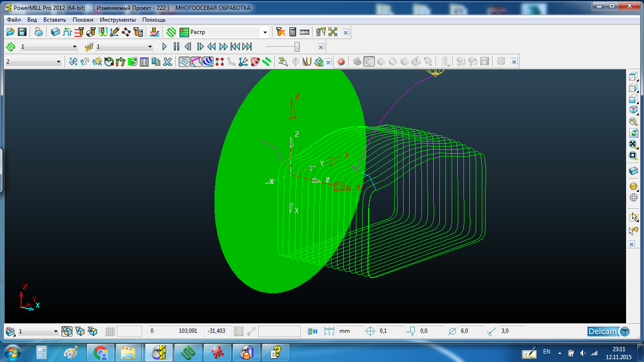Toggle the tool axes display icon
Image resolution: width=644 pixels, height=362 pixels.
click(243, 61)
